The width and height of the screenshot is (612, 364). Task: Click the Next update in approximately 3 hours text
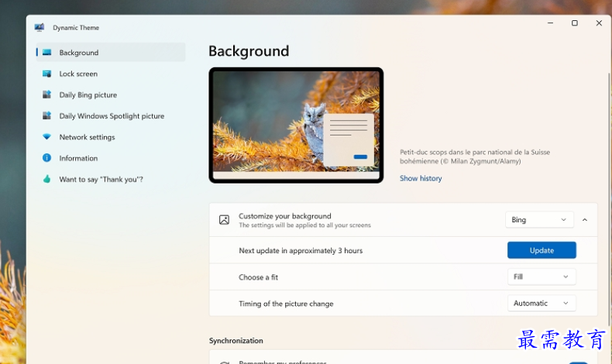point(301,250)
